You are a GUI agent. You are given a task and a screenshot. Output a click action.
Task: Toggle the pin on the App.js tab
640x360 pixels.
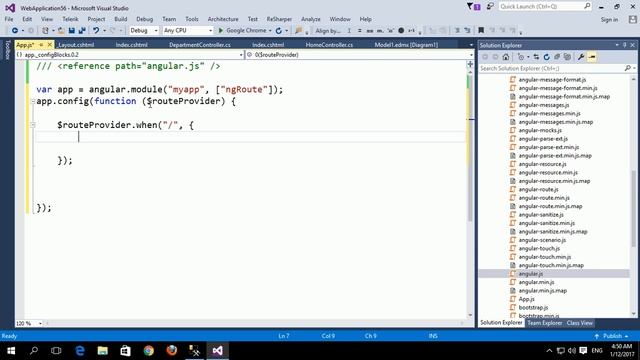(x=41, y=44)
